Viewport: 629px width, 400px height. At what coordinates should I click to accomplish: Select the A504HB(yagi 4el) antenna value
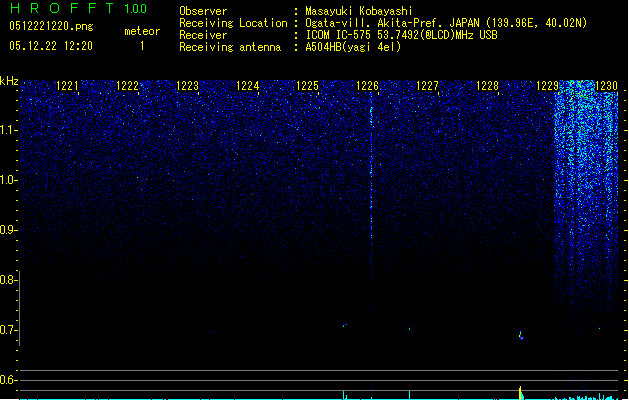coord(353,47)
